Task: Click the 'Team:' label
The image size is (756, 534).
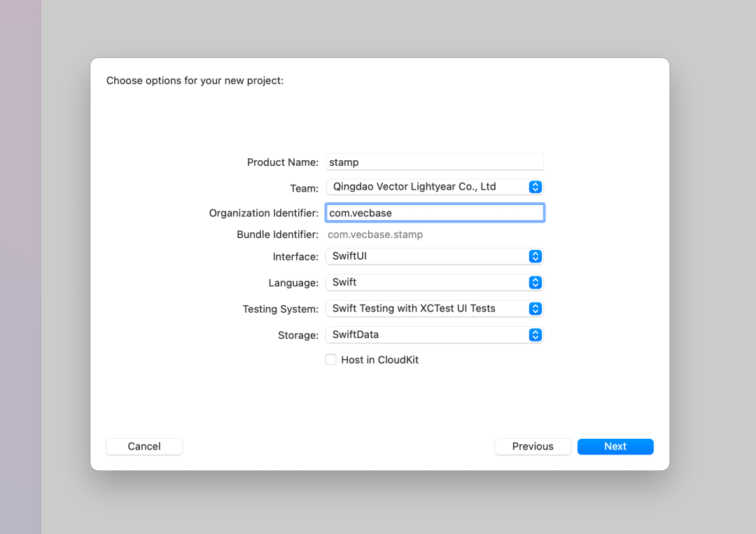Action: tap(304, 188)
